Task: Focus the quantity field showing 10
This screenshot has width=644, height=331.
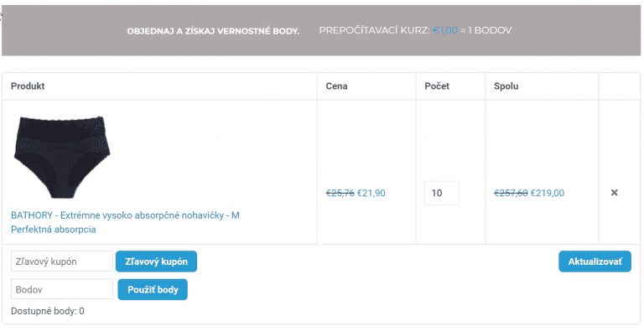Action: pos(442,193)
